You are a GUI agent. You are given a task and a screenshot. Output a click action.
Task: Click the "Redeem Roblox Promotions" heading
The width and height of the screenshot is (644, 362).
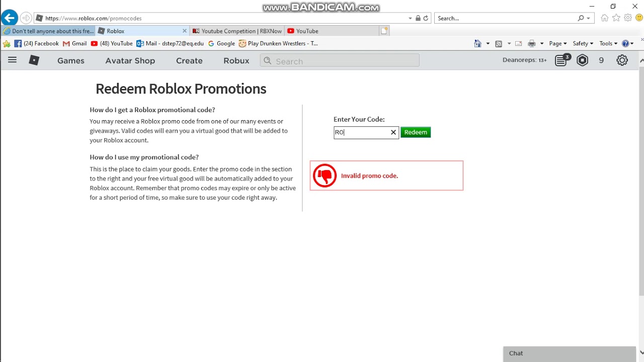[181, 88]
